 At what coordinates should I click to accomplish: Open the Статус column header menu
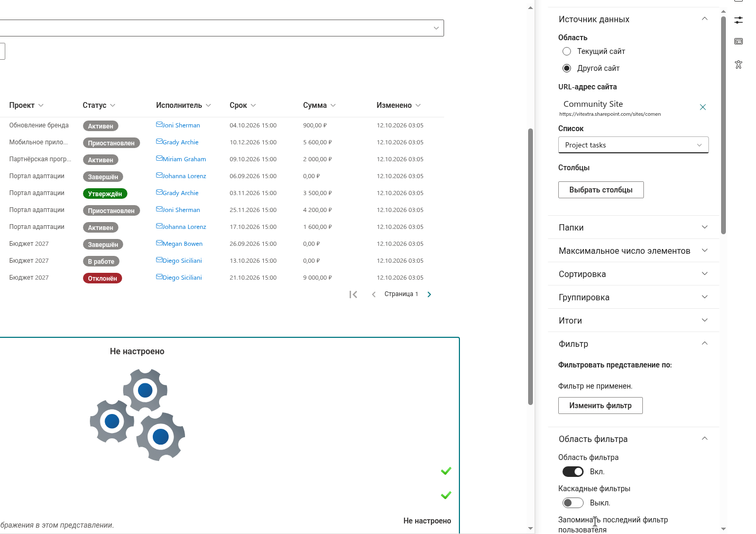(99, 105)
